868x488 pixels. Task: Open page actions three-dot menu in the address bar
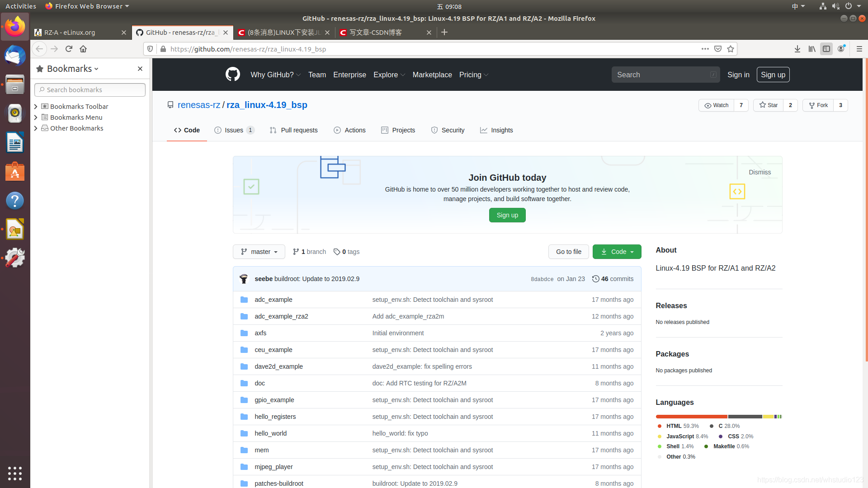click(x=705, y=49)
